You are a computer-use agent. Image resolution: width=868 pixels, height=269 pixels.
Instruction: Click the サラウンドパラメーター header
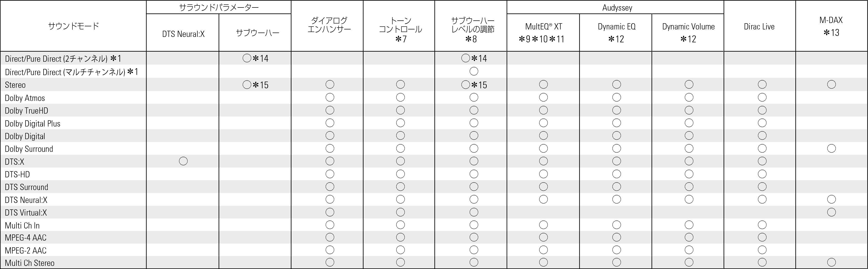coord(219,7)
